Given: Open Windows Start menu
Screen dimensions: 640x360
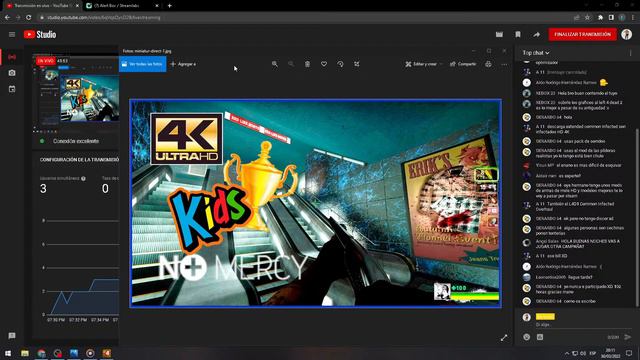Looking at the screenshot, I should click(8, 353).
